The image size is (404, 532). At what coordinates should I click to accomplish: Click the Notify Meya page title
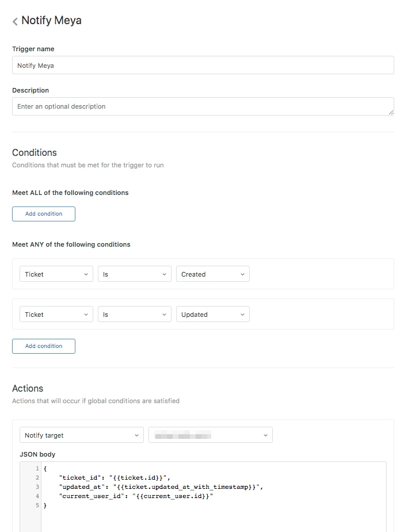[51, 20]
